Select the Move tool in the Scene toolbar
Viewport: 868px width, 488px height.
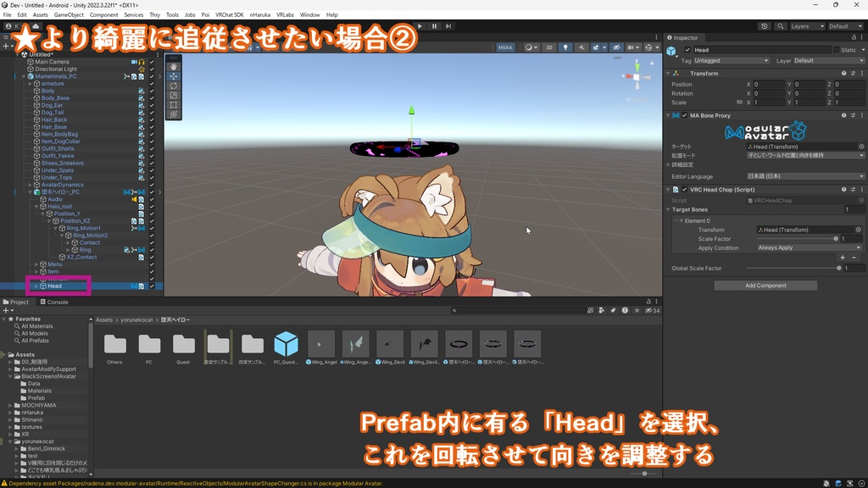click(x=174, y=76)
